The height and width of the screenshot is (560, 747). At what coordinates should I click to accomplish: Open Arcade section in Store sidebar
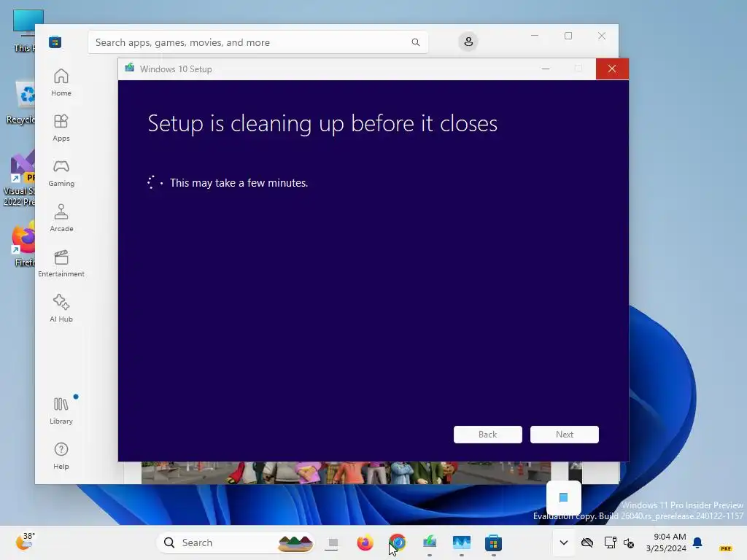click(x=61, y=219)
